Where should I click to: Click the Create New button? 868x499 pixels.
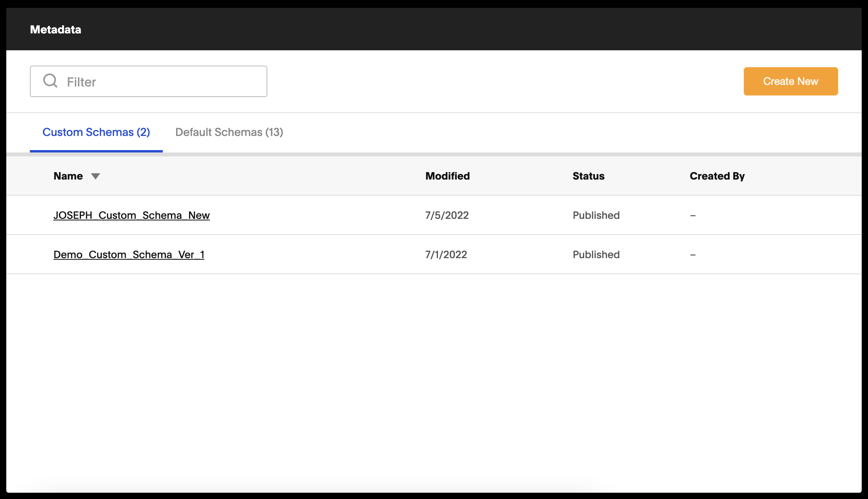(x=791, y=81)
